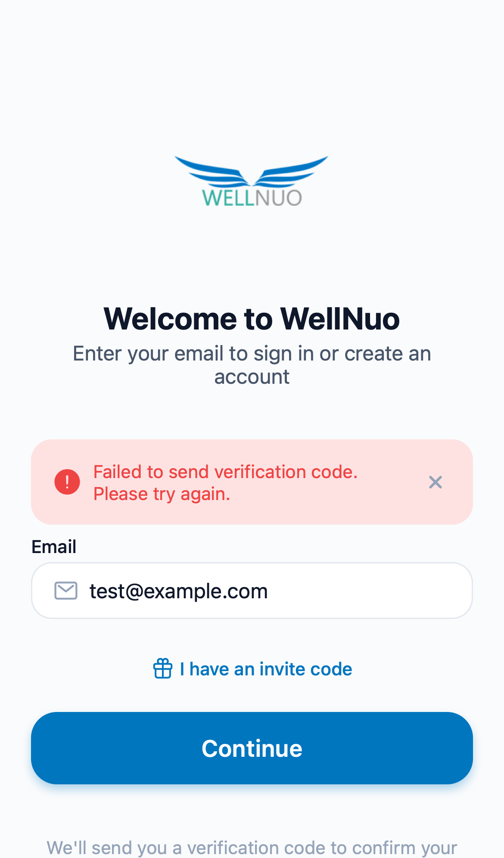This screenshot has height=858, width=504.
Task: Click the gift icon beside invite code
Action: point(163,669)
